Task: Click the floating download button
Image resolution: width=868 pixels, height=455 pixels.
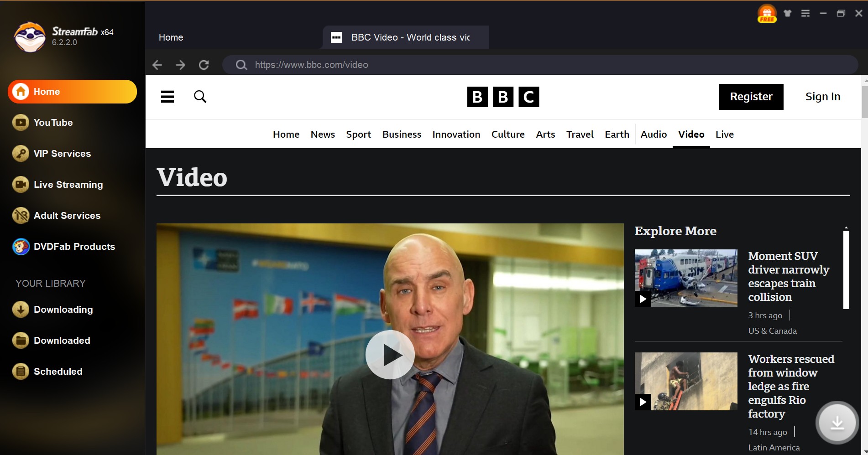Action: click(837, 423)
